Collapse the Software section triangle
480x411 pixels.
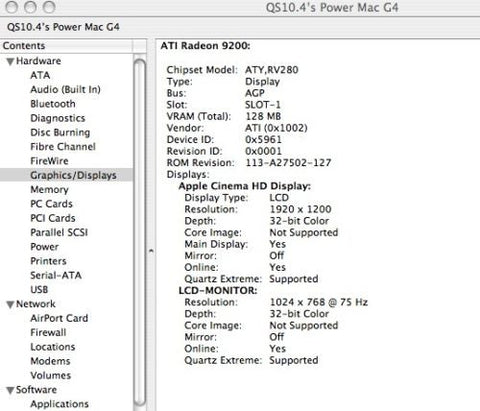coord(10,390)
